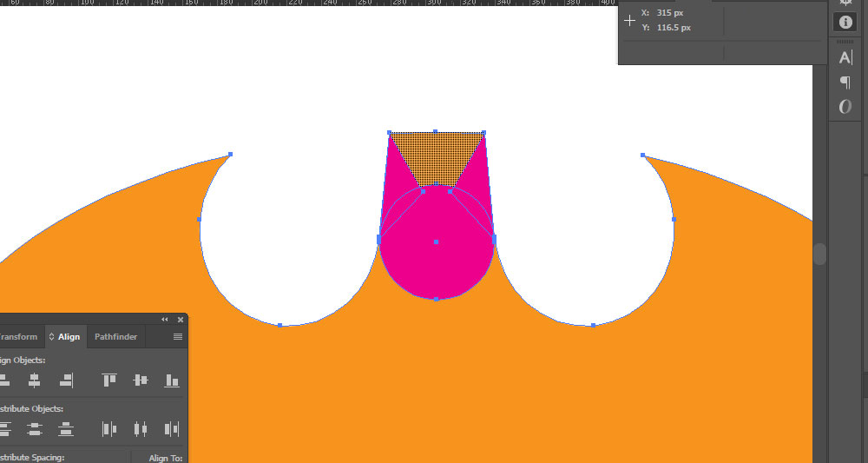The height and width of the screenshot is (463, 868).
Task: Open the Paragraph panel icon
Action: [x=845, y=83]
